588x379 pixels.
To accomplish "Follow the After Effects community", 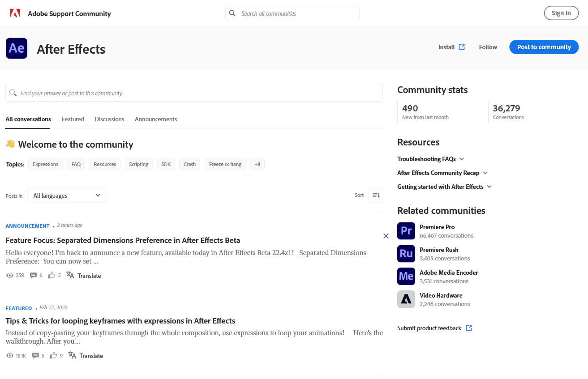I will click(x=488, y=47).
